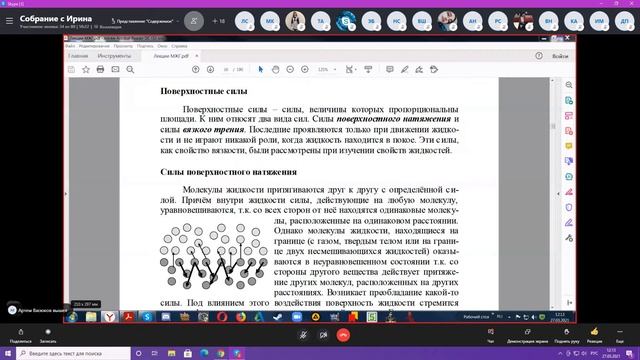Screen dimensions: 640x360
Task: Open Просмотр menu in shared Acrobat window
Action: (x=123, y=46)
